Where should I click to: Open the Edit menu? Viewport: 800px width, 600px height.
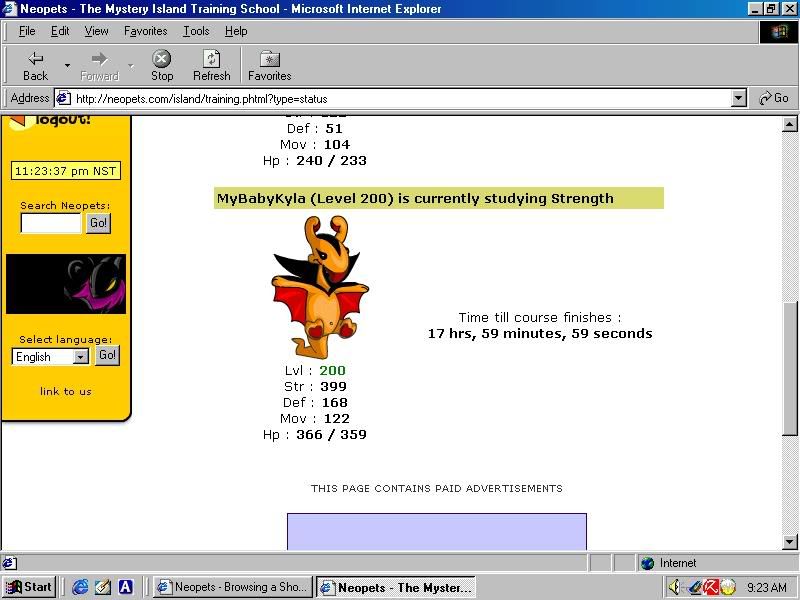coord(60,31)
